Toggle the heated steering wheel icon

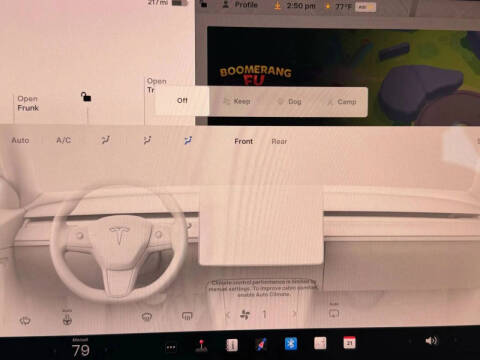pos(67,318)
